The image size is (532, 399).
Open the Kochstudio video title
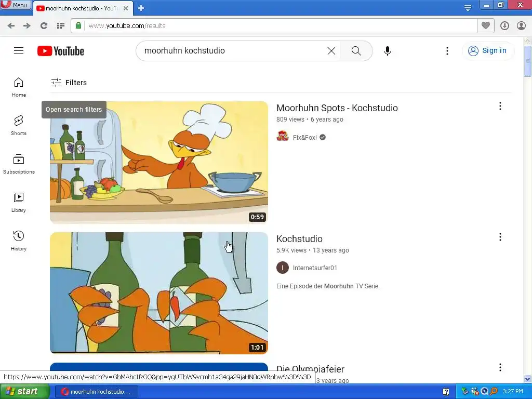click(299, 239)
